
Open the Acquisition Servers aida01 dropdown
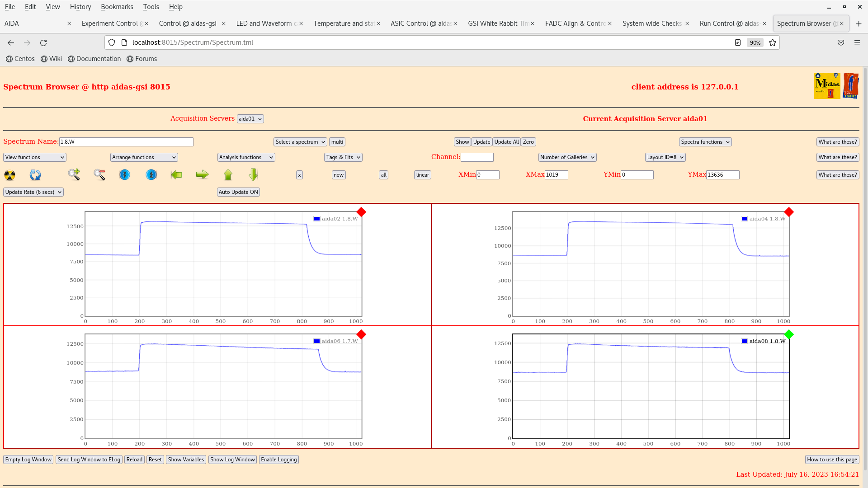pyautogui.click(x=250, y=119)
